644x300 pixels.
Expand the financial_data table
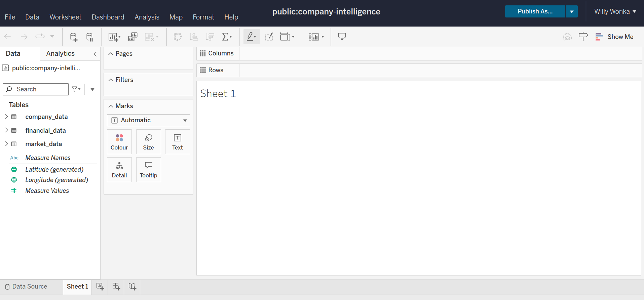[6, 130]
